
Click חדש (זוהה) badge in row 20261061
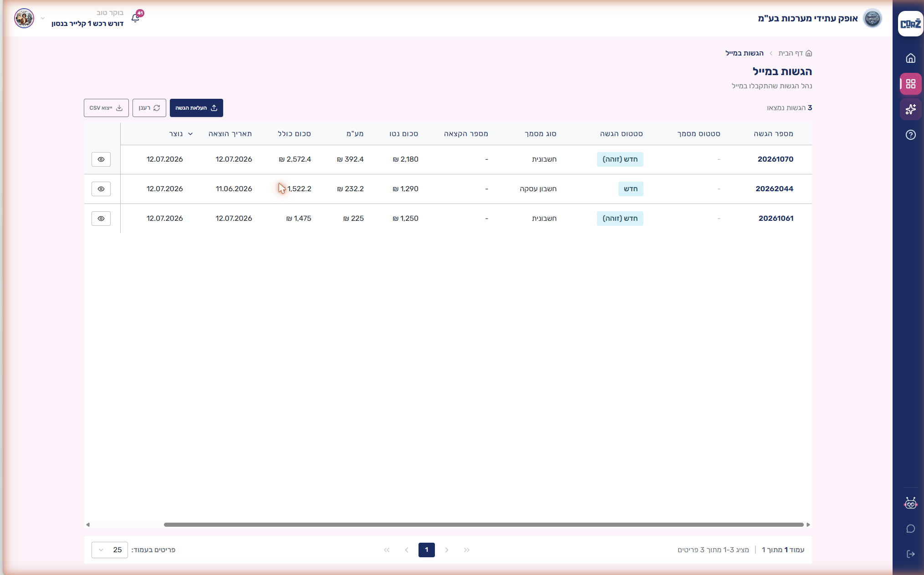620,219
